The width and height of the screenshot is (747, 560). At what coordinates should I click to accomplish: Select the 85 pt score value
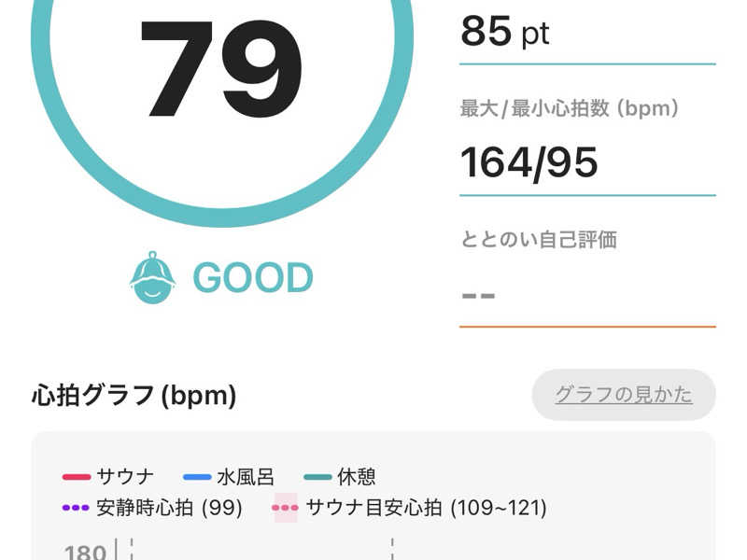505,31
